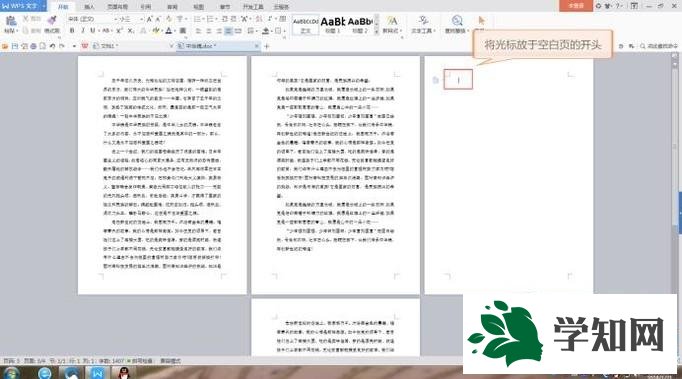Click the numbered list icon

point(210,19)
